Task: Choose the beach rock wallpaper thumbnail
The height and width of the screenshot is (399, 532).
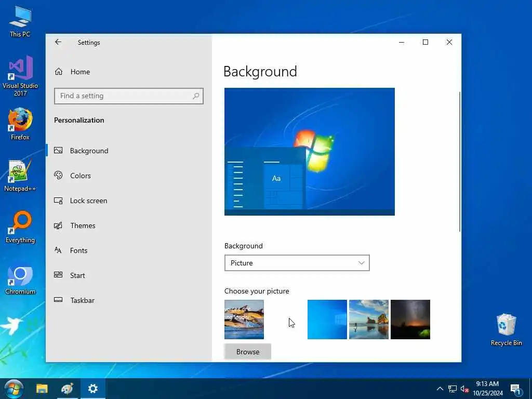Action: [369, 320]
